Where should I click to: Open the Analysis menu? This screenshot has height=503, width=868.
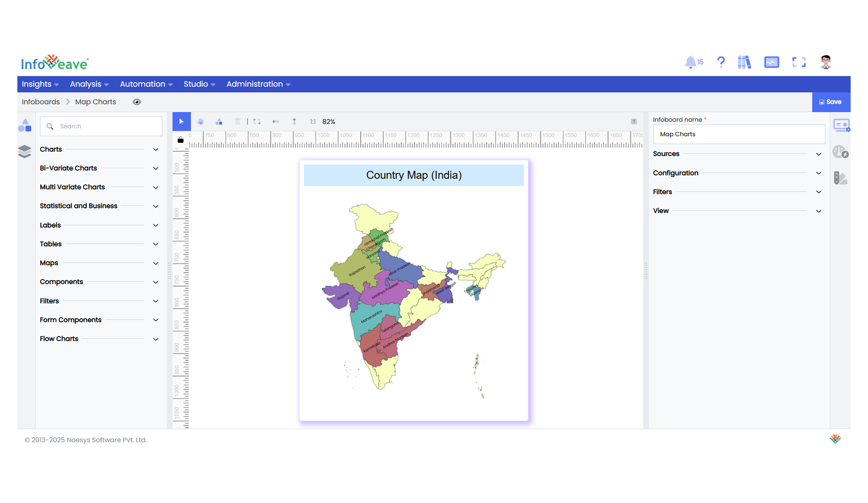pyautogui.click(x=89, y=84)
